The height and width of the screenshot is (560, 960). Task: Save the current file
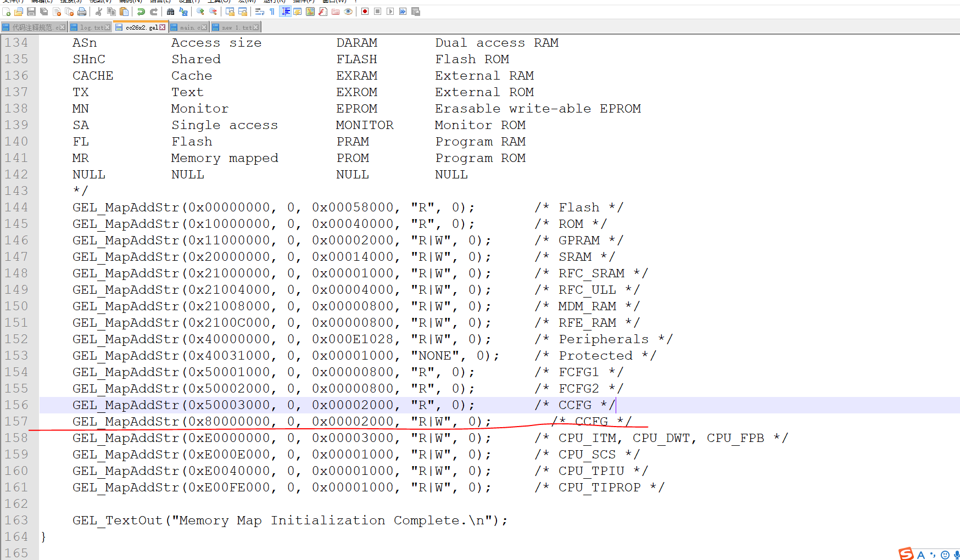coord(31,12)
